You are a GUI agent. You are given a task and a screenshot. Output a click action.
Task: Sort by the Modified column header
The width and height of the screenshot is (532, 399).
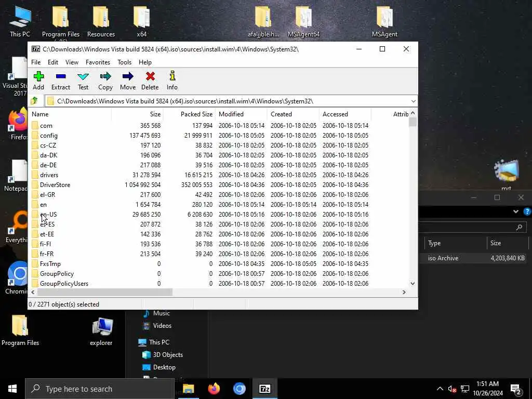241,114
